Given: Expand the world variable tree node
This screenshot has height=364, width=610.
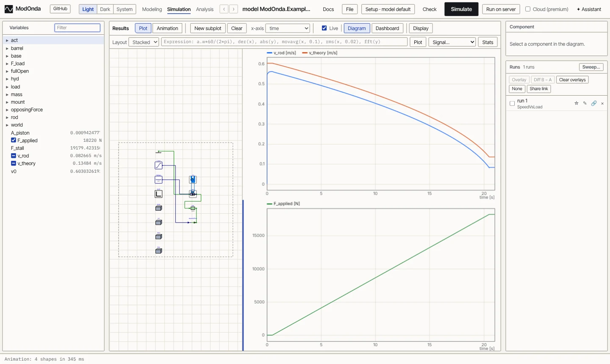Looking at the screenshot, I should coord(7,125).
